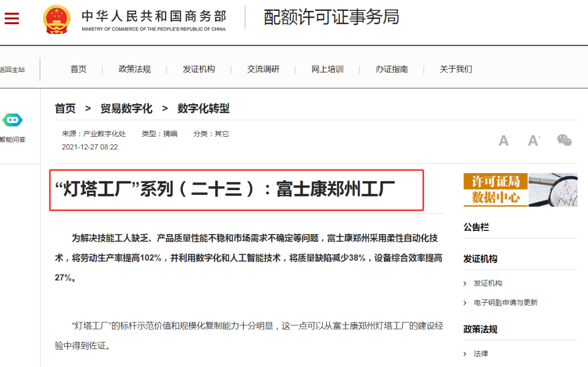This screenshot has height=367, width=588.
Task: Click chevron beside 电子钥匙申请与更新
Action: [465, 303]
